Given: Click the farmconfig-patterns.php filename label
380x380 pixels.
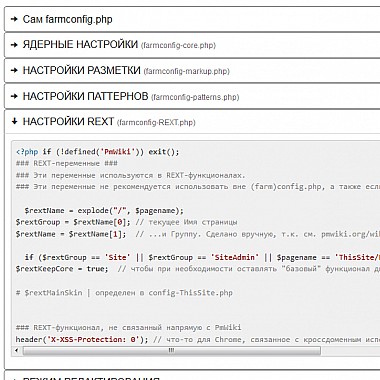Looking at the screenshot, I should click(x=195, y=97).
